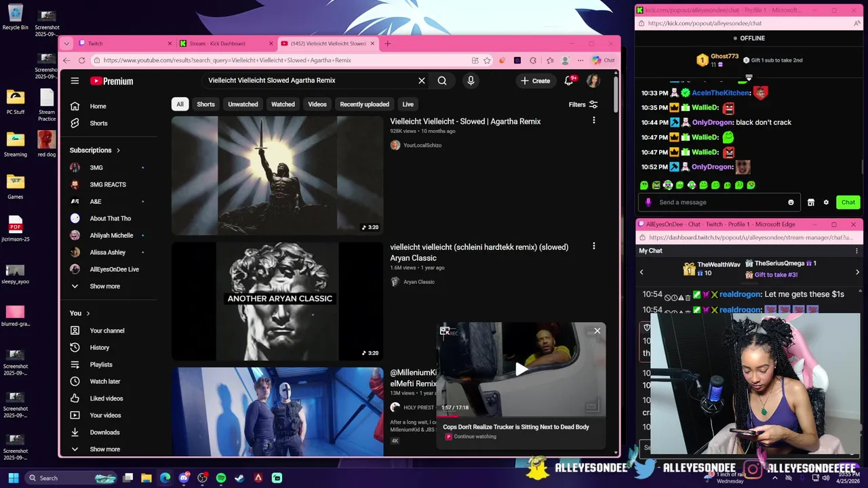Open Steam from the taskbar
The image size is (868, 488).
239,478
